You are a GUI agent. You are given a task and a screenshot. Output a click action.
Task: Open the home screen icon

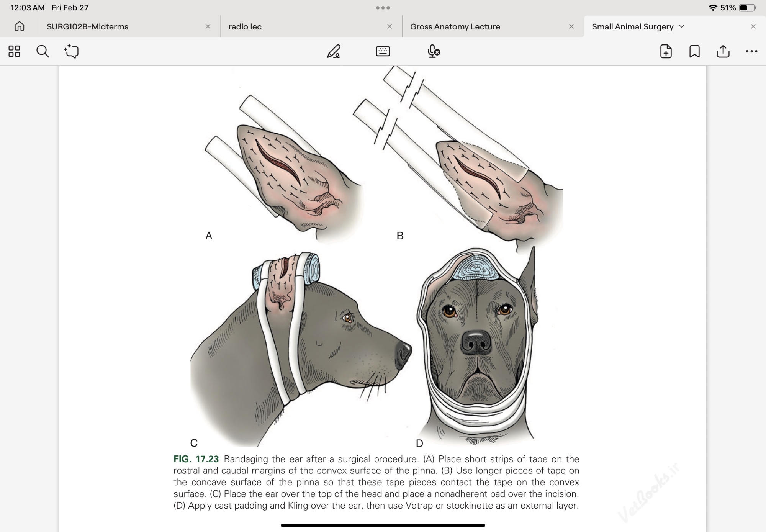click(x=19, y=26)
